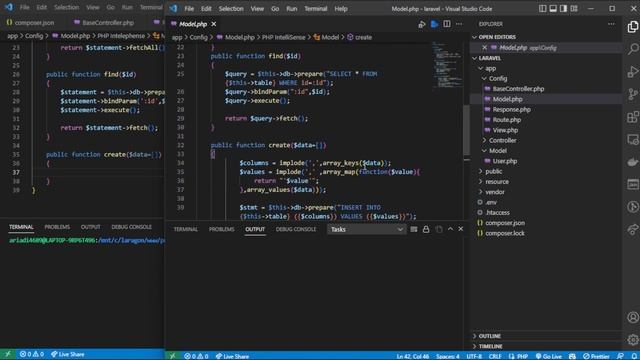Click the blue editor toolbar icon beside split
The width and height of the screenshot is (640, 360).
pyautogui.click(x=434, y=24)
